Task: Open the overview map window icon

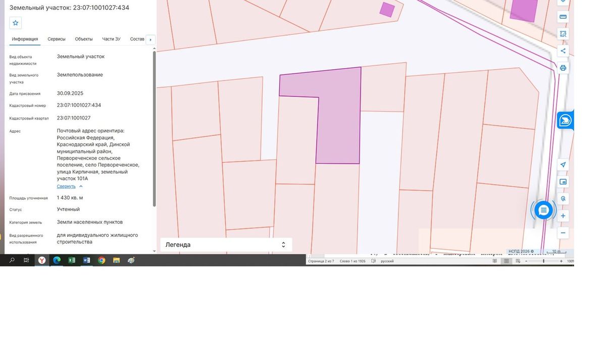Action: [x=563, y=182]
